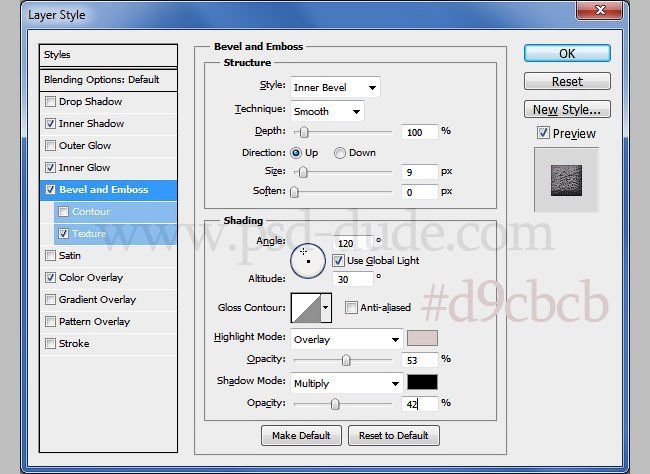Click the Shadow Opacity slider handle

click(x=335, y=404)
